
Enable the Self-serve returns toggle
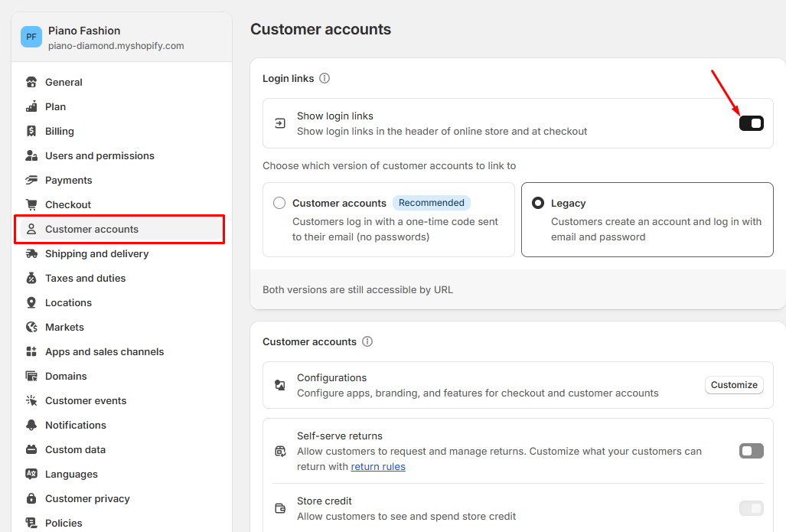coord(751,451)
